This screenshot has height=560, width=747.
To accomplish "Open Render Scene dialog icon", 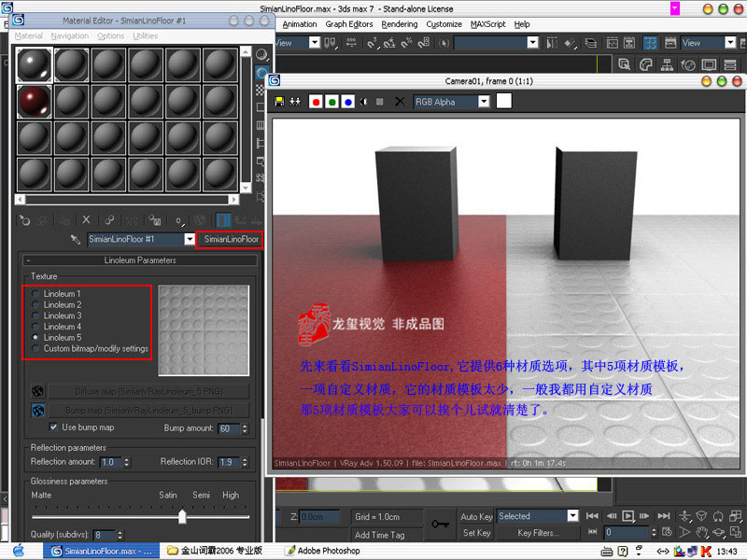I will (x=670, y=43).
